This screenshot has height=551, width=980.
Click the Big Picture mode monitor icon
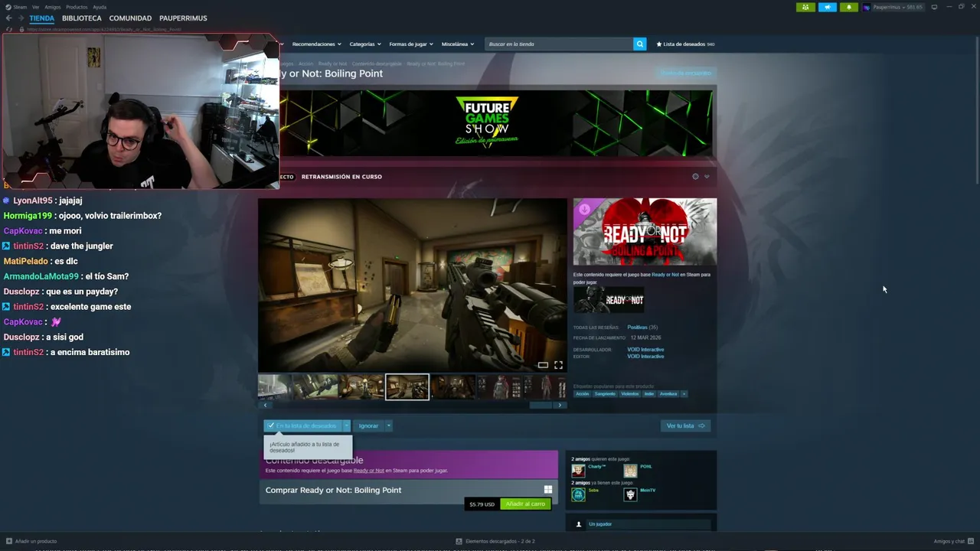pyautogui.click(x=934, y=7)
